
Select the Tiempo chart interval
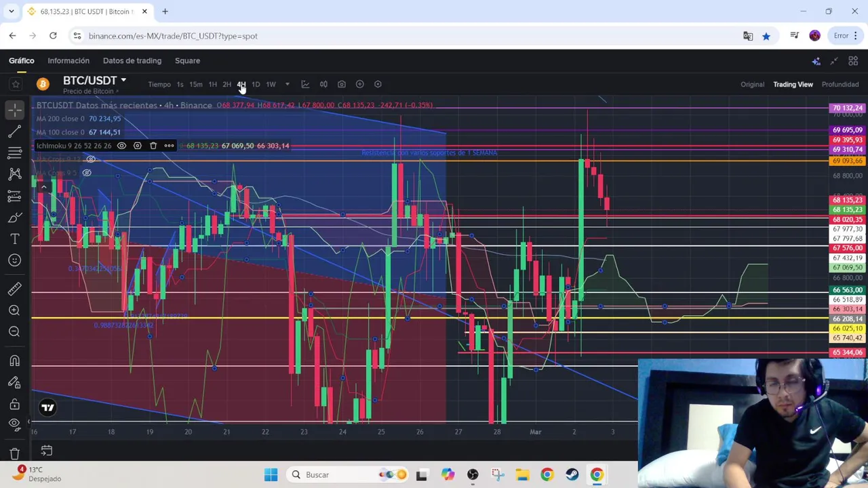click(x=159, y=84)
